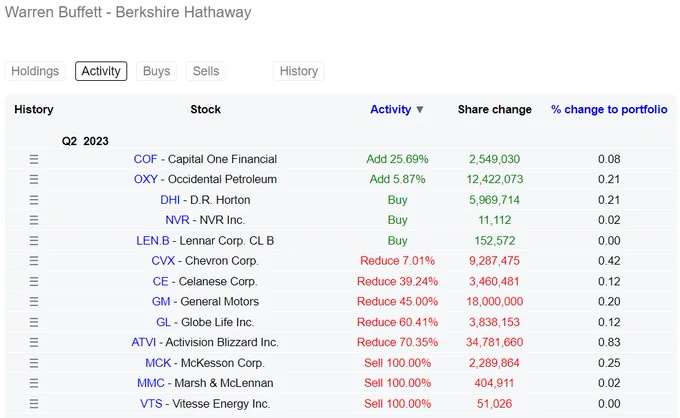This screenshot has height=418, width=680.
Task: Open history icon for NVR Inc. row
Action: 34,220
